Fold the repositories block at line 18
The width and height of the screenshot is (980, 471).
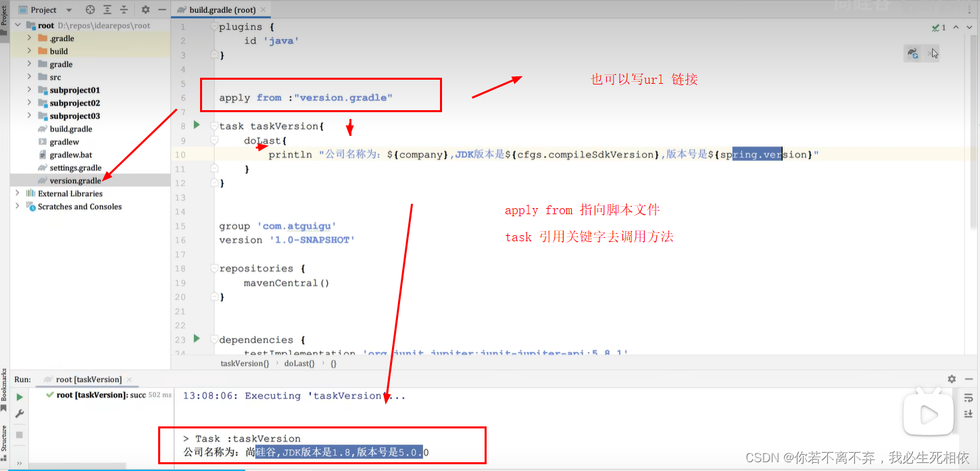coord(214,269)
